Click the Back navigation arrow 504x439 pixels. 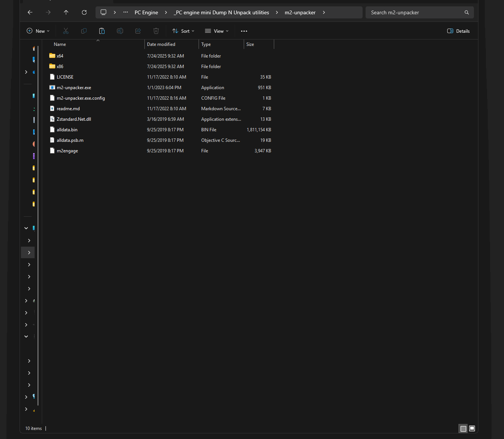(30, 12)
